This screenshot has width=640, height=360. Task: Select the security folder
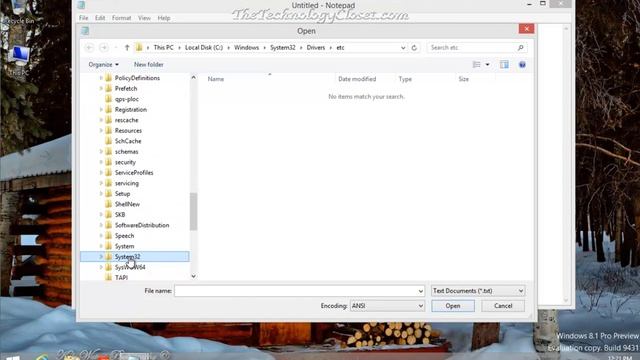(x=125, y=162)
